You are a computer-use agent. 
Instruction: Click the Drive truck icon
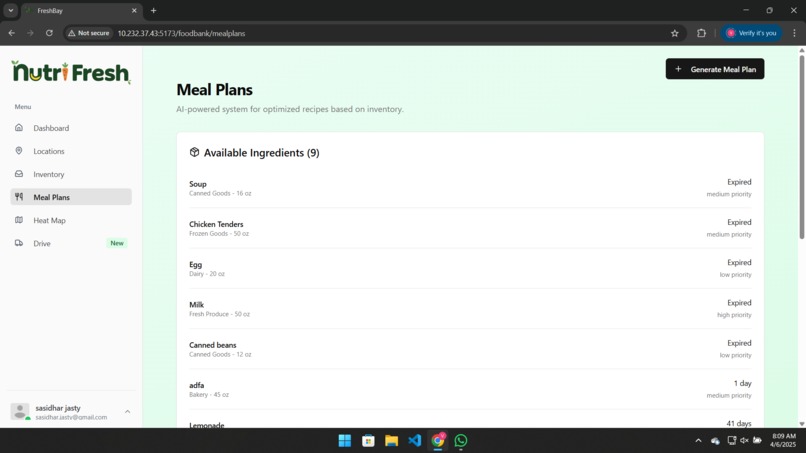point(19,243)
